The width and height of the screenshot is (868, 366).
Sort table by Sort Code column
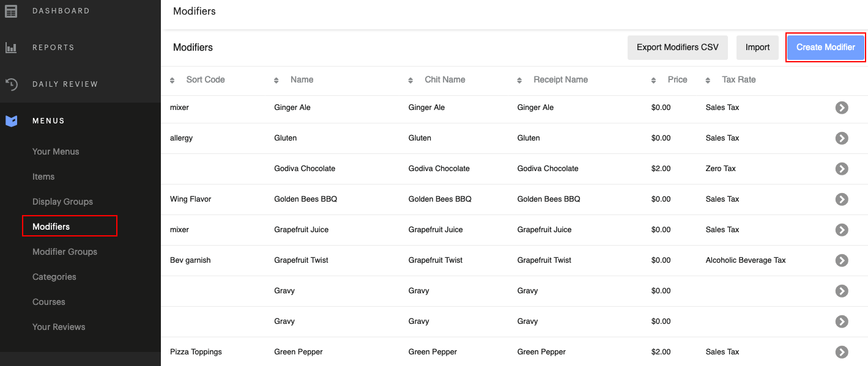point(205,79)
